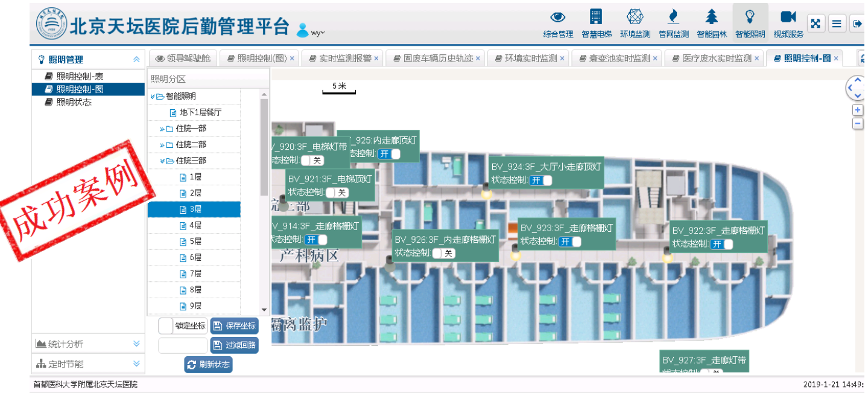Click lit lamp icon below BV_924
Screen dimensions: 868x393
pos(486,193)
